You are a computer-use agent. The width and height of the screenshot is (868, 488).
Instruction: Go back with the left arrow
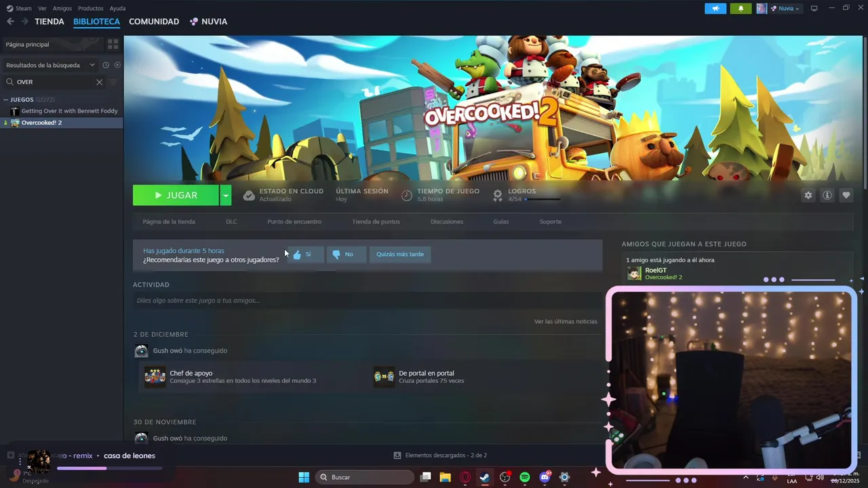pos(10,22)
